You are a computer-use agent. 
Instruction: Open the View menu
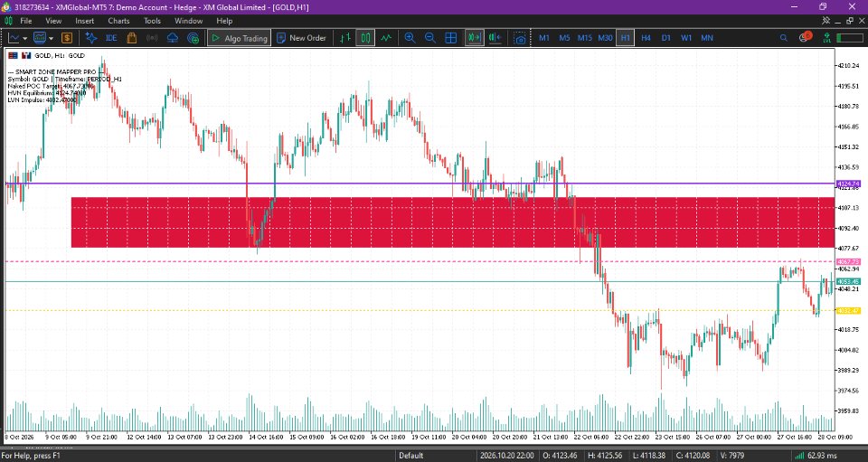tap(53, 21)
